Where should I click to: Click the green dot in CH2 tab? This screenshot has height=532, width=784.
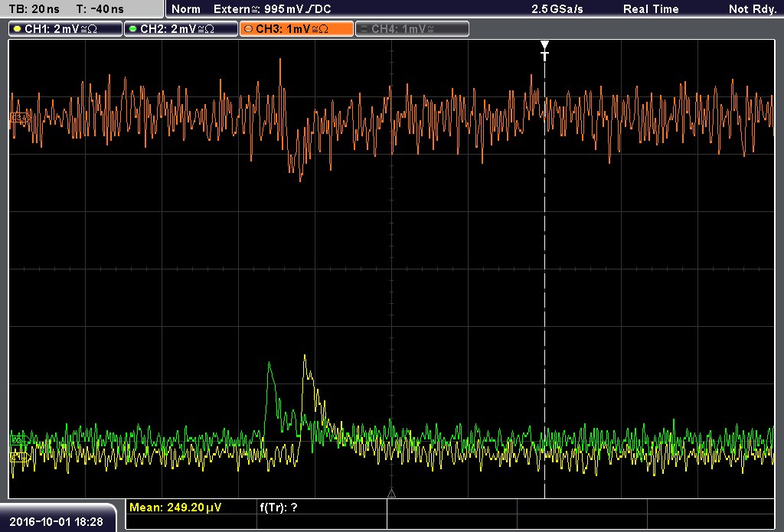[133, 29]
